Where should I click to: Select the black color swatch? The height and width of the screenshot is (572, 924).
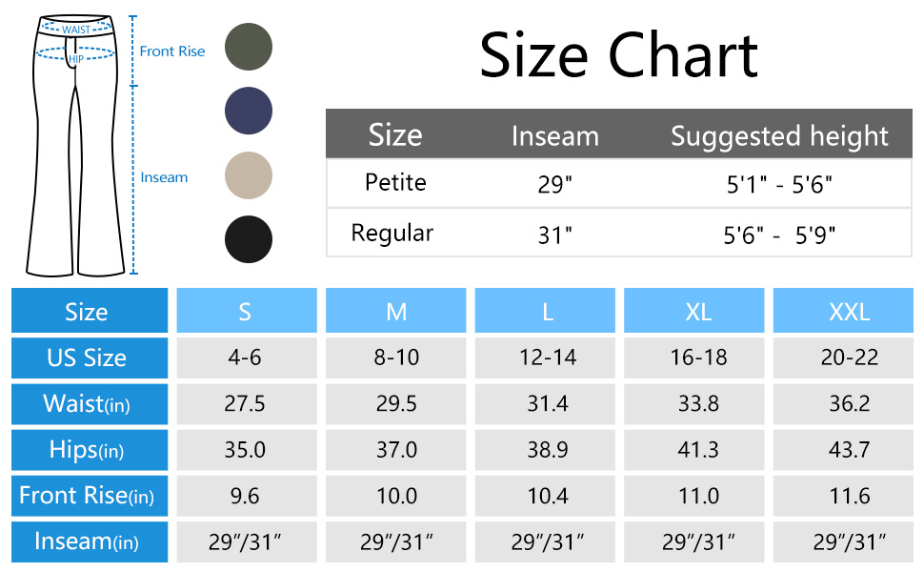tap(249, 239)
